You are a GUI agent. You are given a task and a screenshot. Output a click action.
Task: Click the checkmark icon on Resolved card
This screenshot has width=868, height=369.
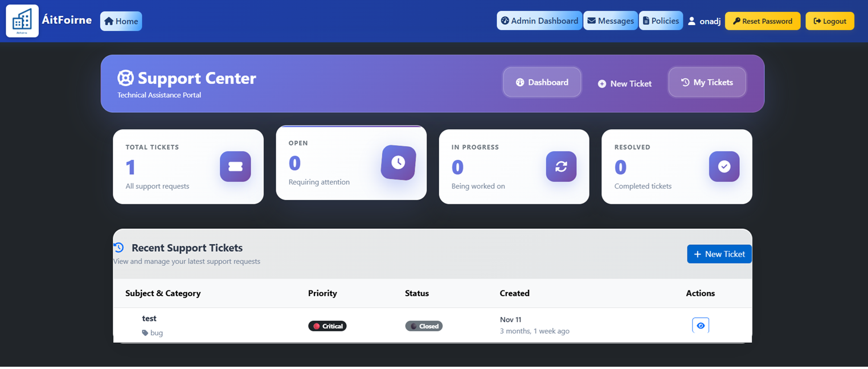click(x=724, y=166)
